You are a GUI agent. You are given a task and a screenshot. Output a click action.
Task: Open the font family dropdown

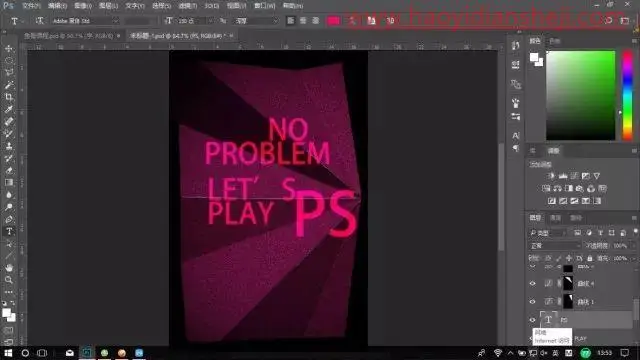85,20
